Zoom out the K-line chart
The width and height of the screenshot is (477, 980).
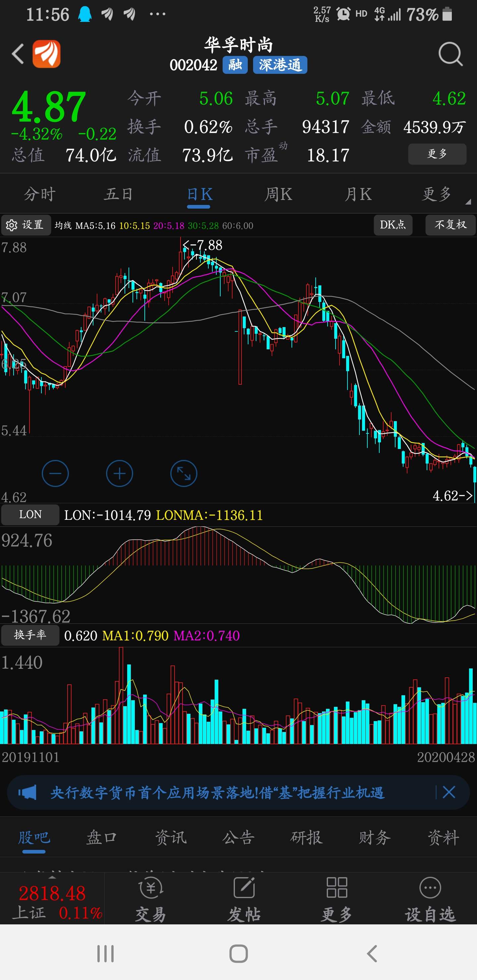55,474
